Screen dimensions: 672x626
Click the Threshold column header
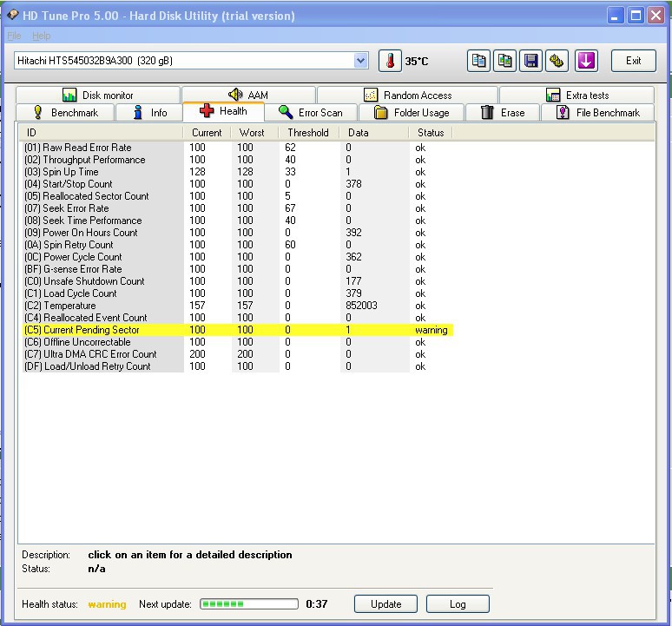point(308,132)
